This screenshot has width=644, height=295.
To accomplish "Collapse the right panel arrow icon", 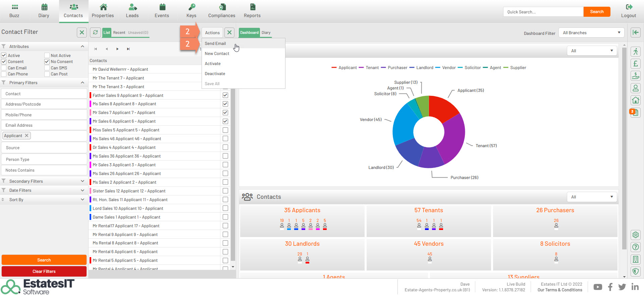I will [x=635, y=33].
